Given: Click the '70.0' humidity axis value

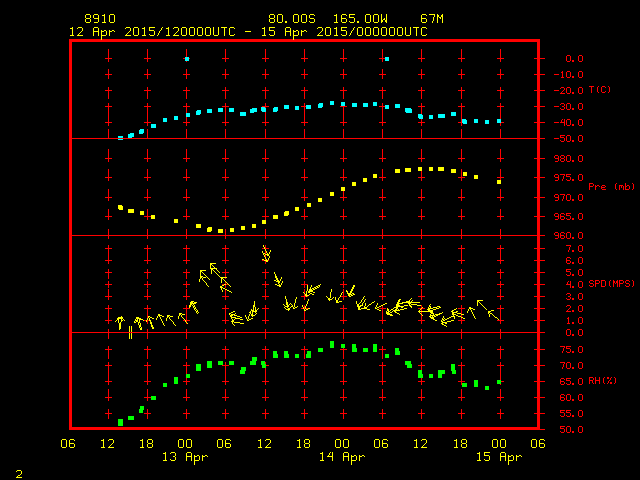Looking at the screenshot, I should point(571,365).
